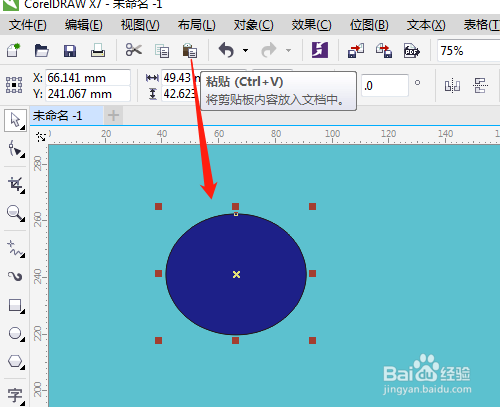
Task: Select the Crop tool
Action: tap(16, 184)
